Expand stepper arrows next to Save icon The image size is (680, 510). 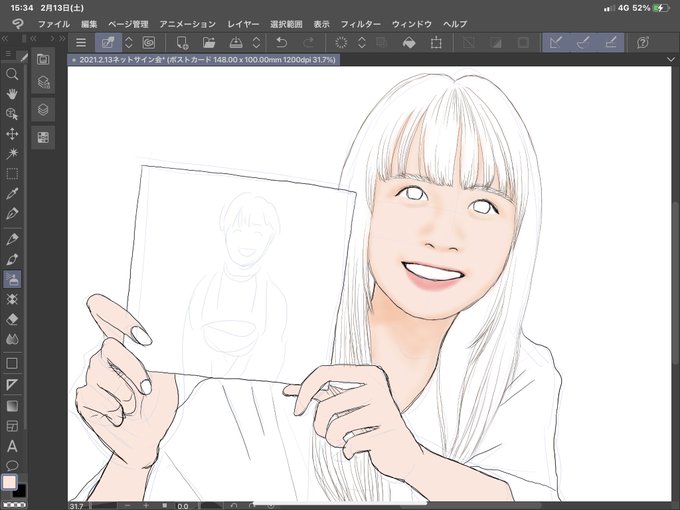coord(256,42)
